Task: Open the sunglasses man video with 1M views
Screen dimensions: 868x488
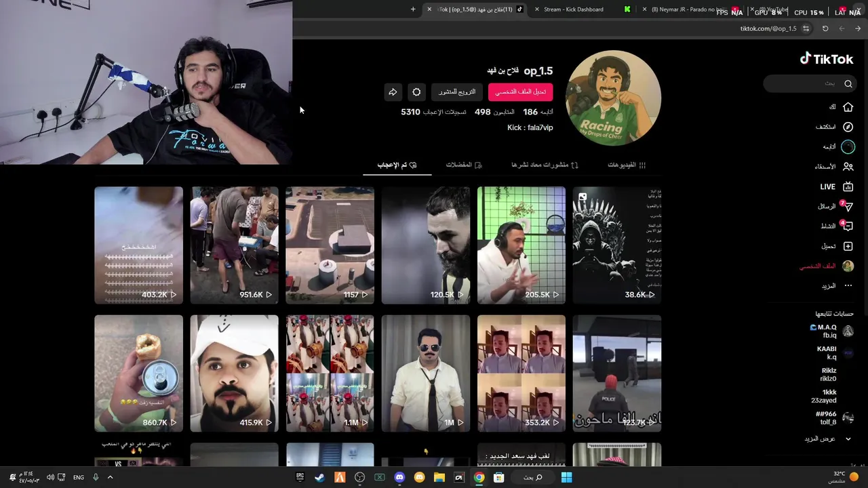Action: point(426,373)
